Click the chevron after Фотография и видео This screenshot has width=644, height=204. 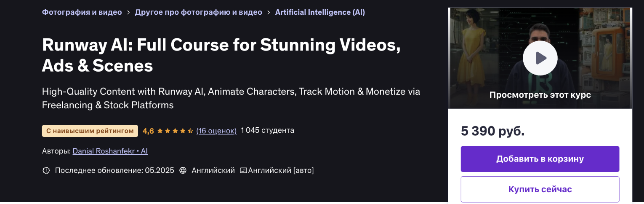click(x=128, y=13)
